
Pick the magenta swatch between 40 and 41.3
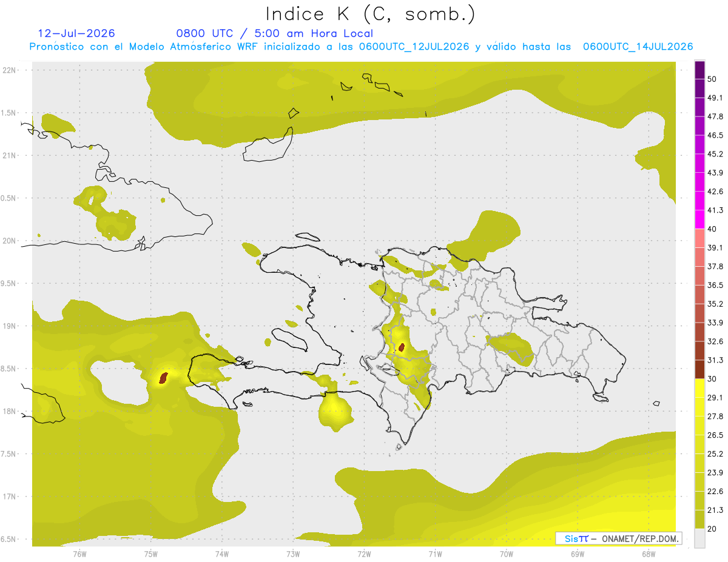click(x=699, y=219)
